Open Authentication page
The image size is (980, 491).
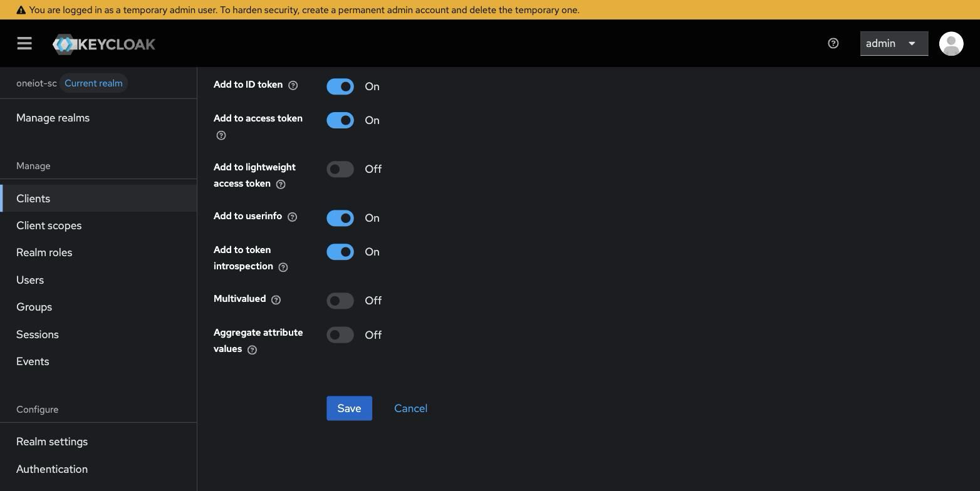coord(98,469)
